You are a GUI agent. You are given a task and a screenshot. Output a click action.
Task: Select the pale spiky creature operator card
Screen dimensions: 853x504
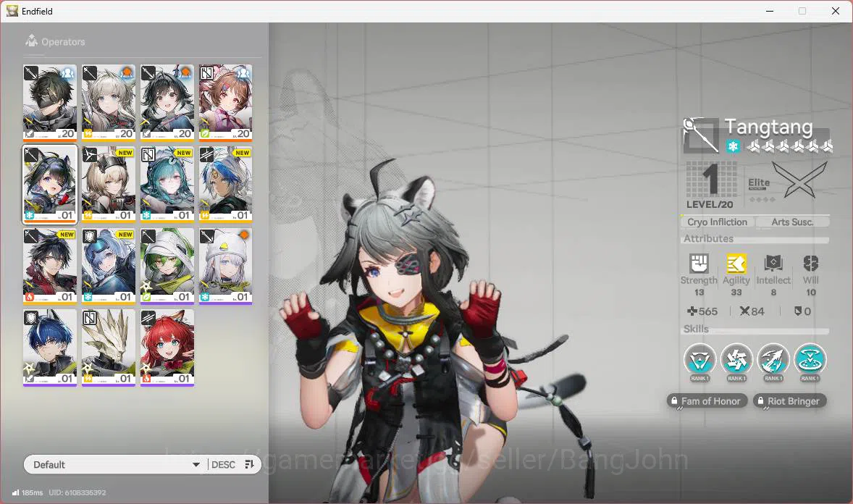(109, 348)
